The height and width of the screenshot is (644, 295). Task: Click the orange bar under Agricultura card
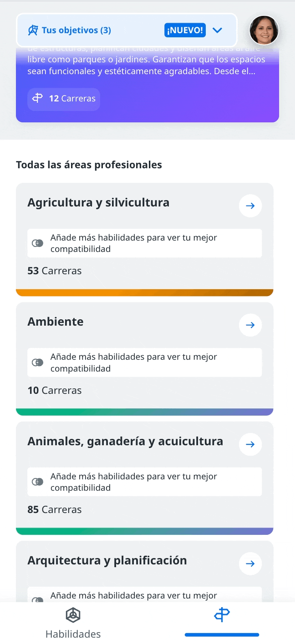tap(145, 292)
